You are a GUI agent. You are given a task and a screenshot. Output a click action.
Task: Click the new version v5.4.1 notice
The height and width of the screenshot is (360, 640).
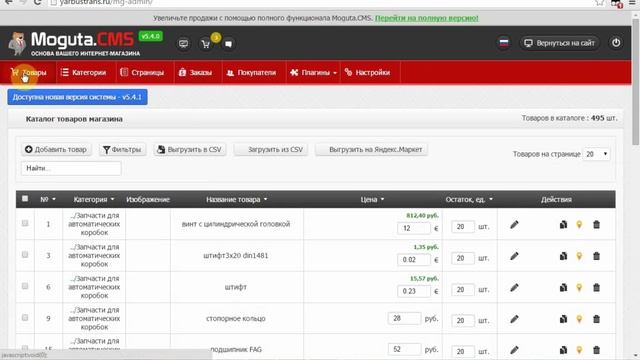pos(77,97)
